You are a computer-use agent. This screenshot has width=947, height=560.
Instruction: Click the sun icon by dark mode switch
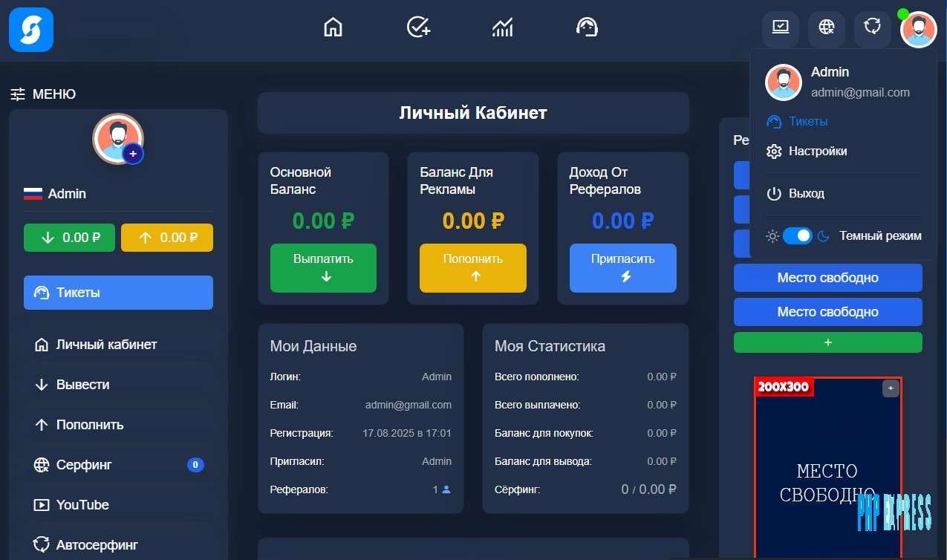coord(772,236)
